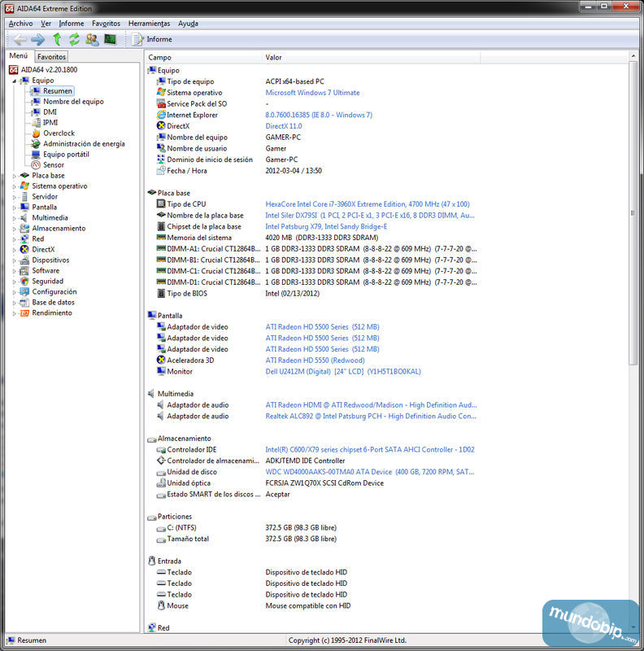Select the DMI tree item

[x=50, y=112]
